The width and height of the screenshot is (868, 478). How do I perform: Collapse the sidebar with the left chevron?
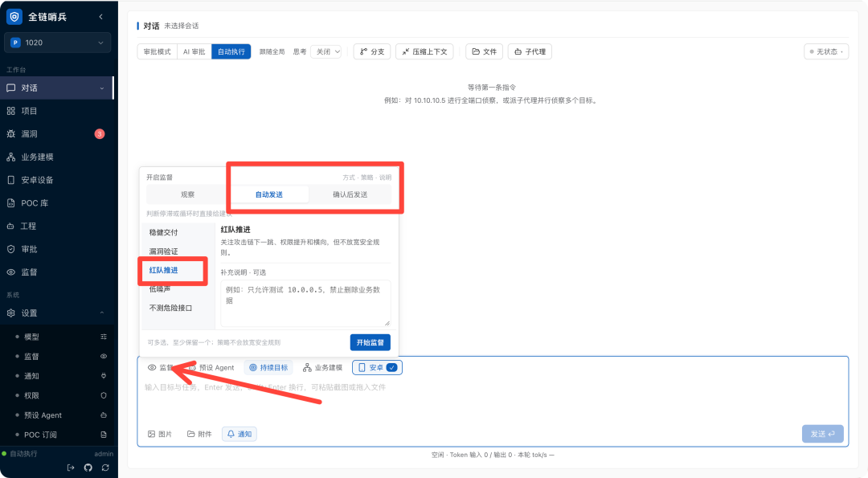coord(100,17)
